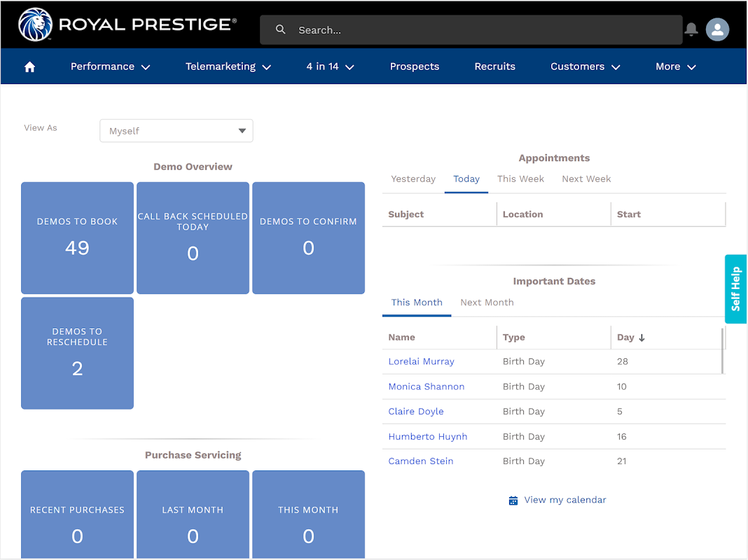Switch to the This Week appointments tab

coord(520,179)
